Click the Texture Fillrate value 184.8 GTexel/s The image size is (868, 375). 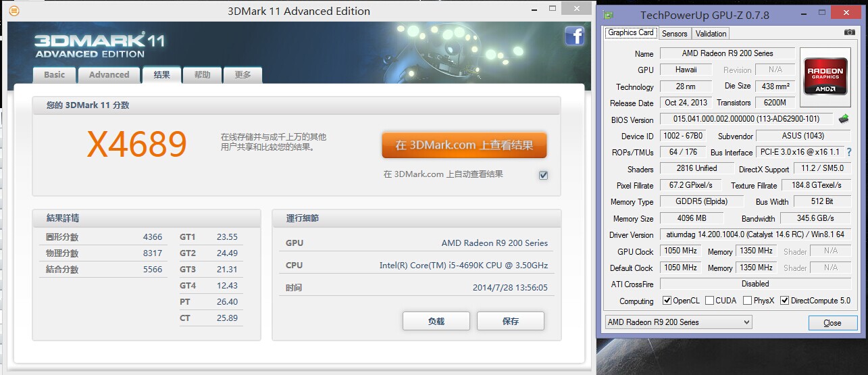817,185
